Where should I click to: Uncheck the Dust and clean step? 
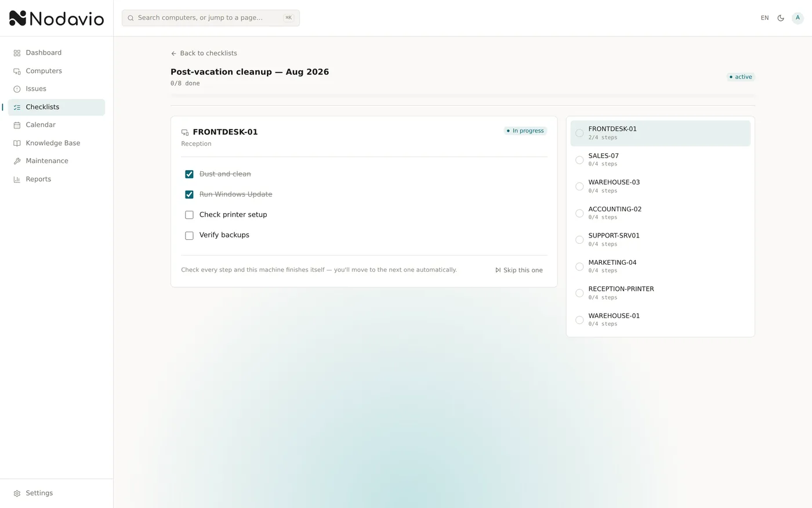(189, 174)
